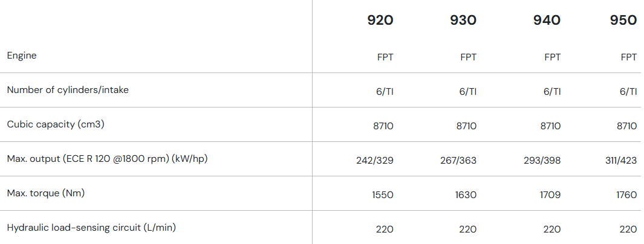644x244 pixels.
Task: Select the 311/423 output value
Action: (620, 161)
